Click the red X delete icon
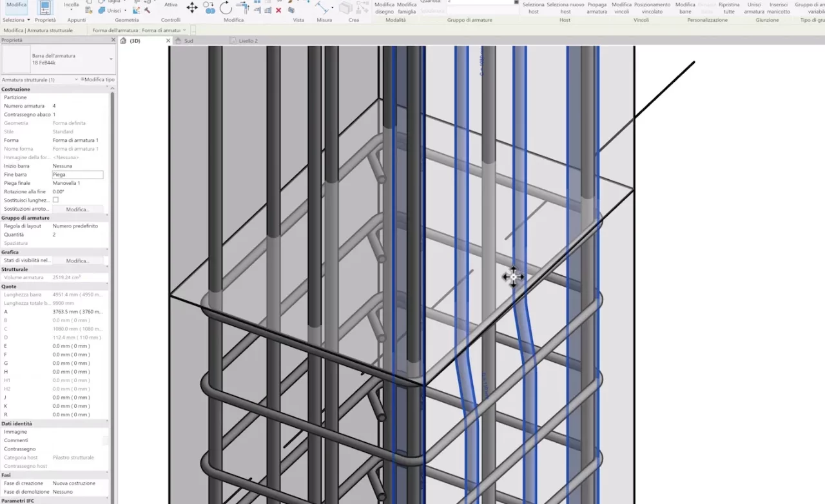This screenshot has height=504, width=825. point(277,10)
